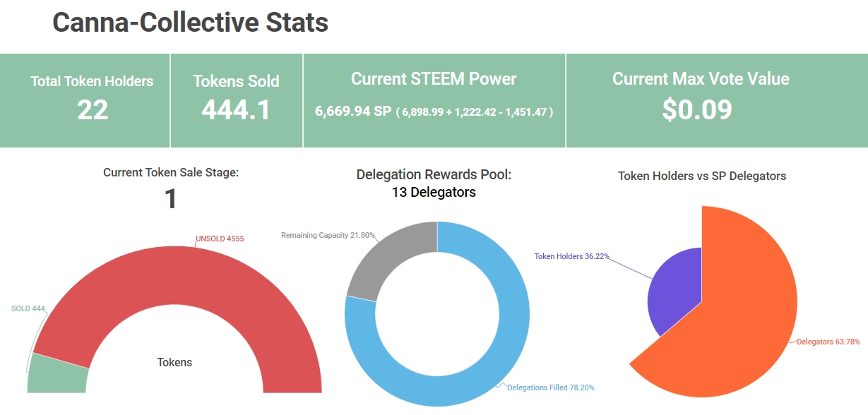The image size is (868, 415).
Task: Select the Current Max Vote Value label
Action: pyautogui.click(x=701, y=78)
